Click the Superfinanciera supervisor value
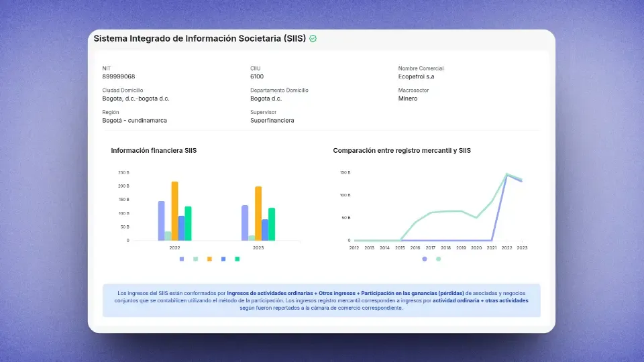Viewport: 644px width, 362px height. 272,121
